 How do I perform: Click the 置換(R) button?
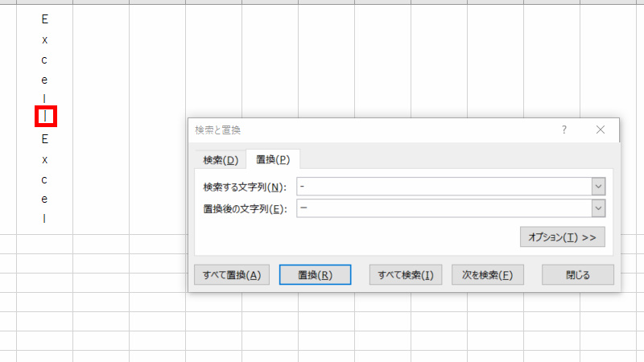click(x=315, y=274)
